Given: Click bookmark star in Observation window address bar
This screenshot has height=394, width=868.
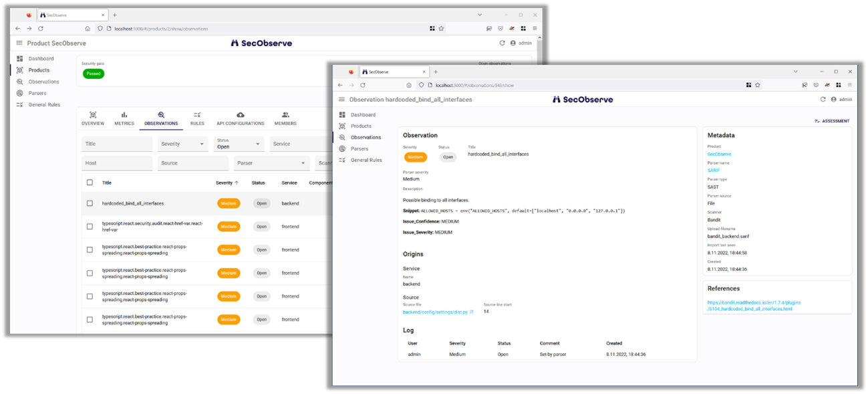Looking at the screenshot, I should click(x=758, y=85).
